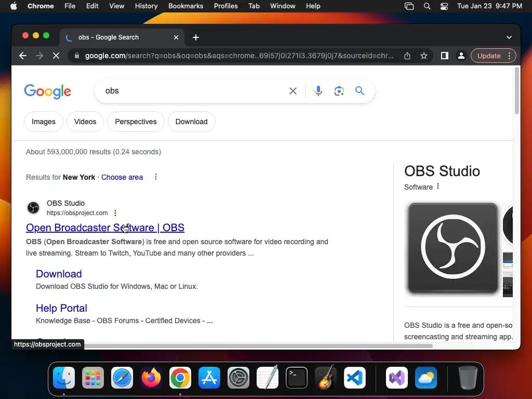This screenshot has width=532, height=399.
Task: Open the Chrome profile icon
Action: click(x=461, y=56)
